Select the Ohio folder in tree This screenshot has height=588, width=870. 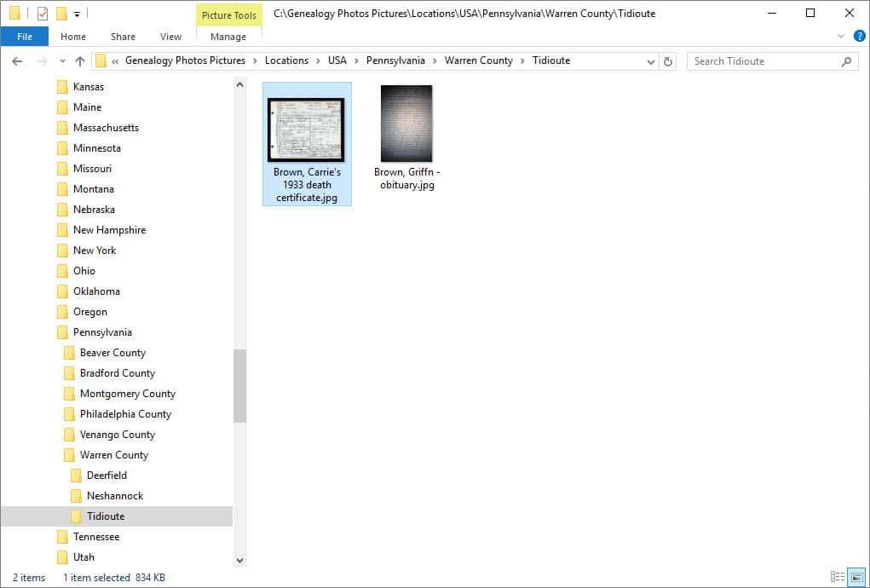84,271
